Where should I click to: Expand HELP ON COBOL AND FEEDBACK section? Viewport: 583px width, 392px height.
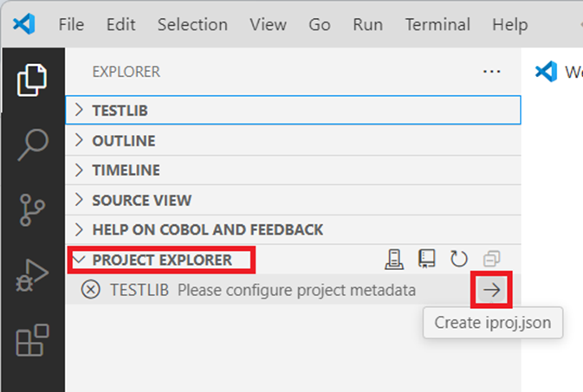tap(207, 230)
